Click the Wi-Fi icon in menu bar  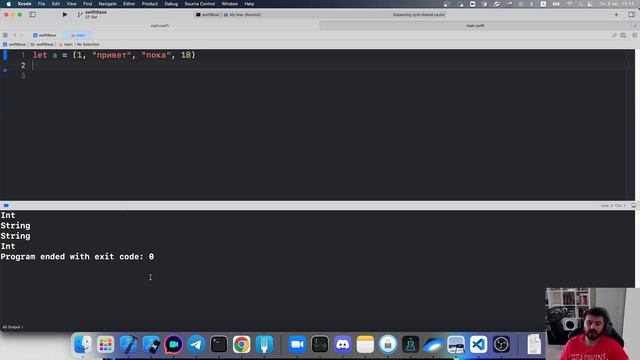pyautogui.click(x=570, y=4)
